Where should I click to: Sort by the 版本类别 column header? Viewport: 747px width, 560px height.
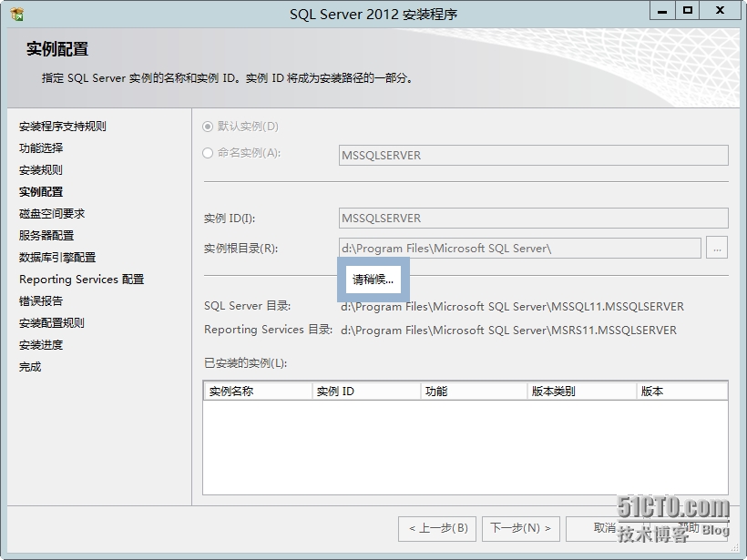[x=582, y=392]
